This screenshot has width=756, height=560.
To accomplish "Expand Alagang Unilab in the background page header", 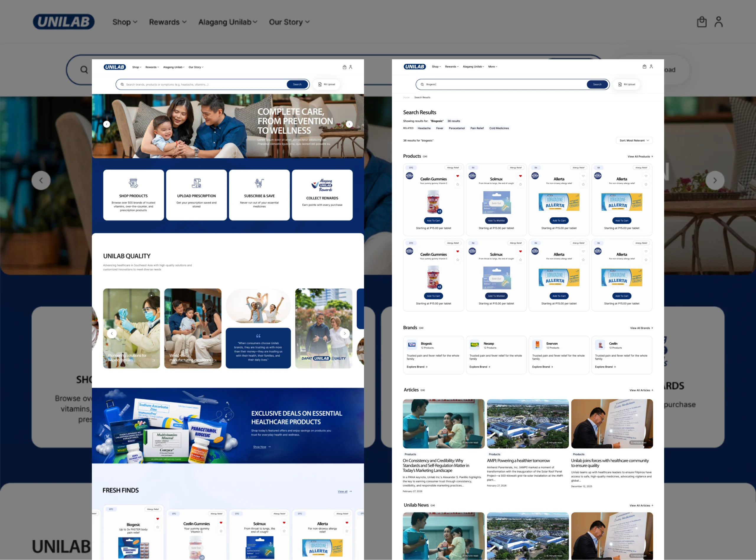I will (x=228, y=22).
